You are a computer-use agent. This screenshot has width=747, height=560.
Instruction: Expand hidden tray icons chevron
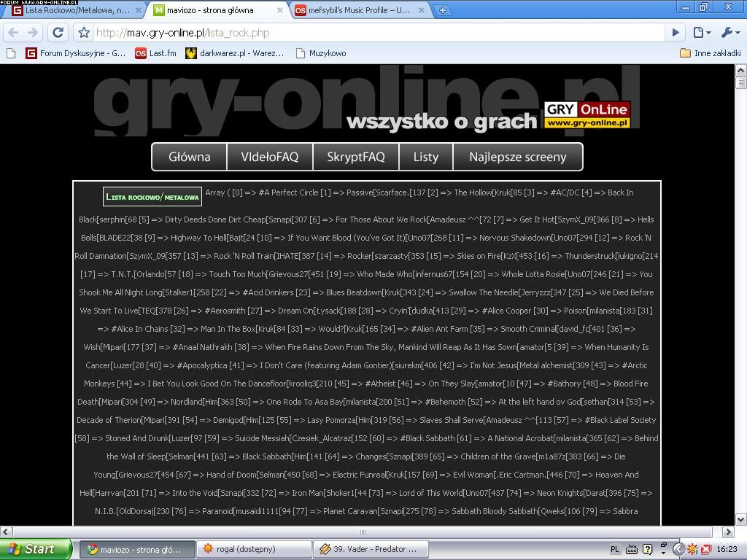click(679, 550)
